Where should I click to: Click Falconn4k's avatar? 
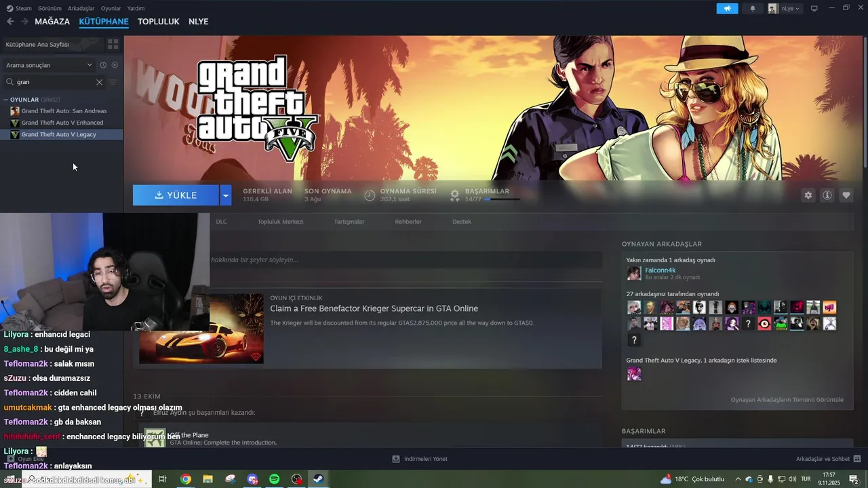pos(634,273)
